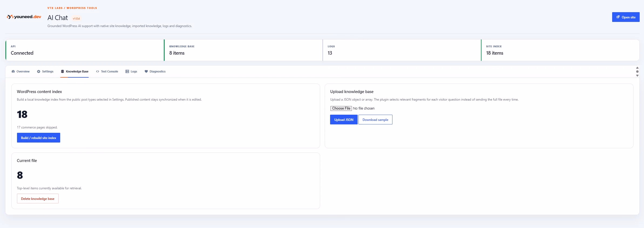
Task: Click the scroll up arrow in the panel scrollbar
Action: (x=637, y=68)
